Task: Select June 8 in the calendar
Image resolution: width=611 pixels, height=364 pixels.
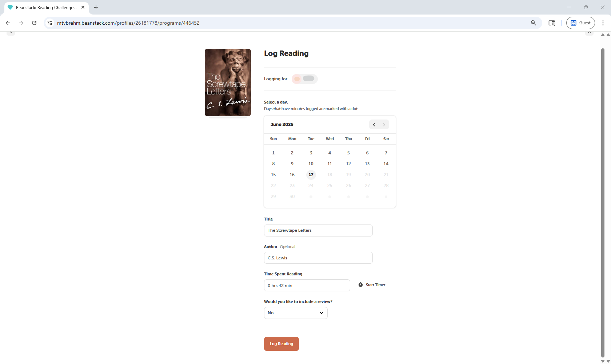Action: 273,164
